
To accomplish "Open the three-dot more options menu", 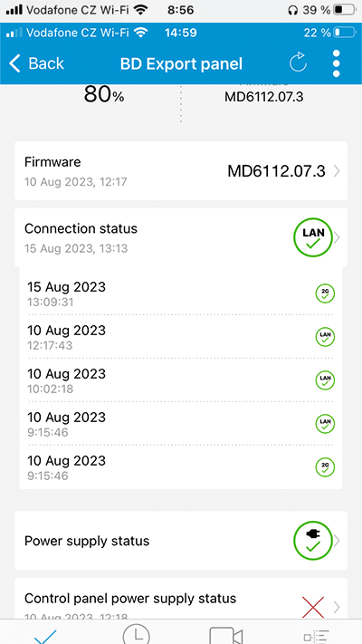I will (336, 63).
